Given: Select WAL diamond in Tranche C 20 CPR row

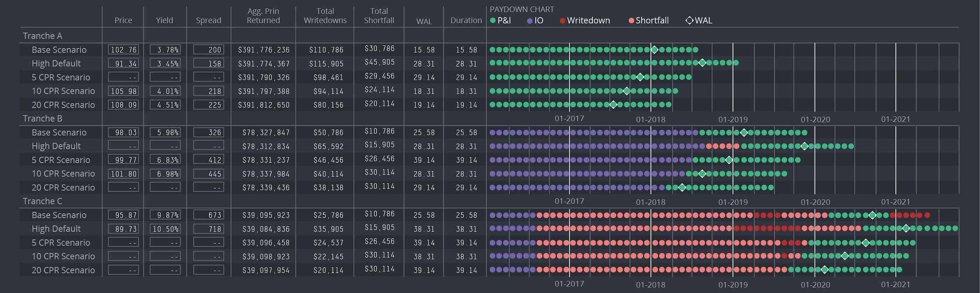Looking at the screenshot, I should pyautogui.click(x=824, y=270).
